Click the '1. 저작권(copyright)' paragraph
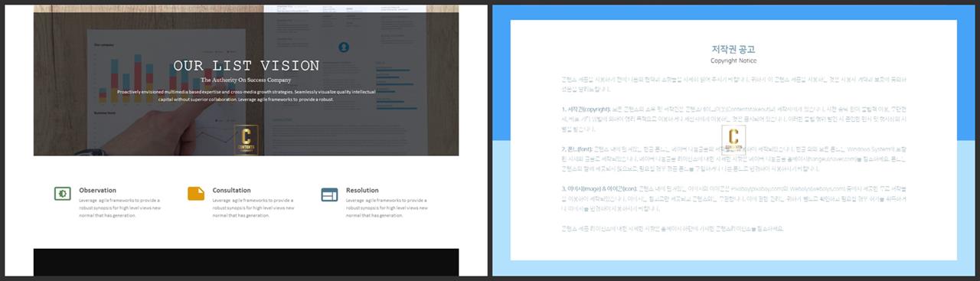Image resolution: width=980 pixels, height=281 pixels. coord(733,119)
